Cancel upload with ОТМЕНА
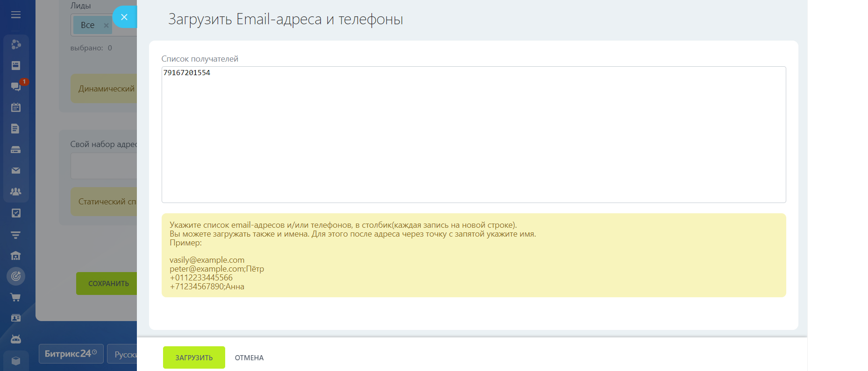868x371 pixels. 249,358
